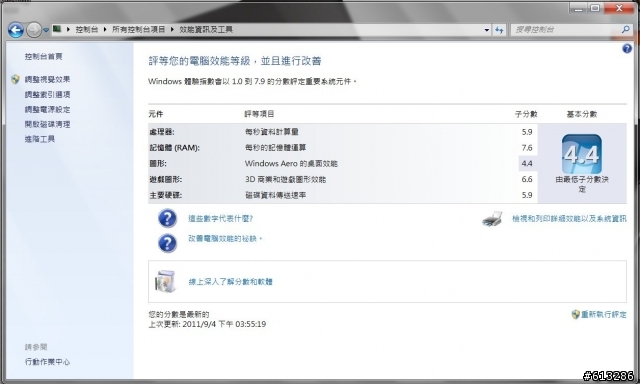Select the 處理器 row label
Screen dimensions: 640x384
tap(162, 132)
